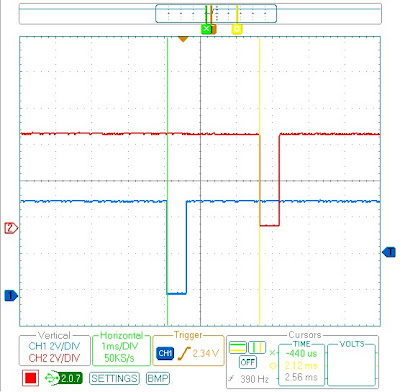Change the CH1 2V/DIV vertical scale
400x392 pixels.
pyautogui.click(x=54, y=346)
